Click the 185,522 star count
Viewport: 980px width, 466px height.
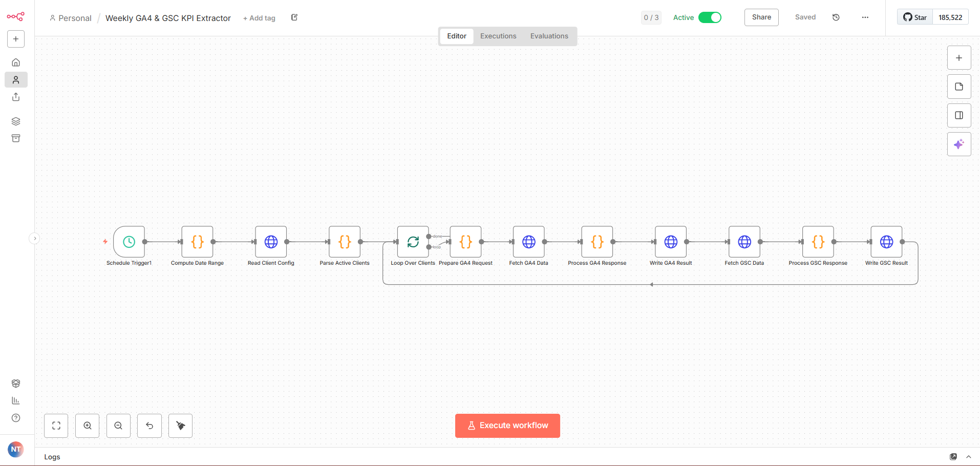[950, 17]
